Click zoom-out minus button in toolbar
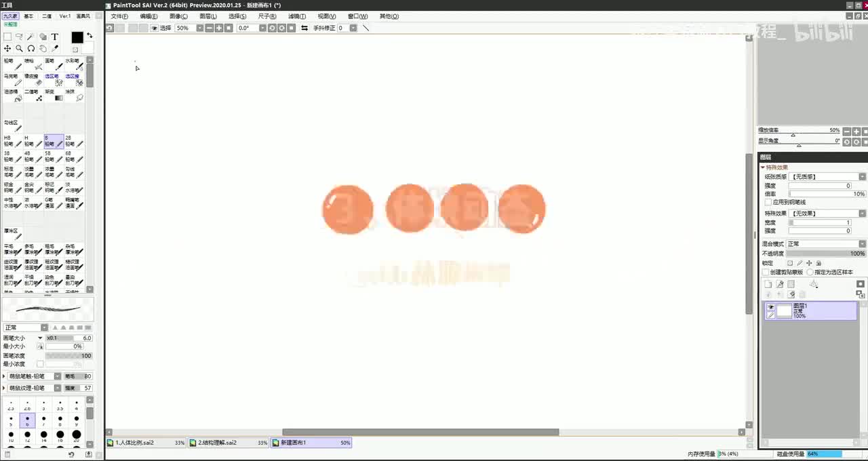868x461 pixels. click(210, 28)
